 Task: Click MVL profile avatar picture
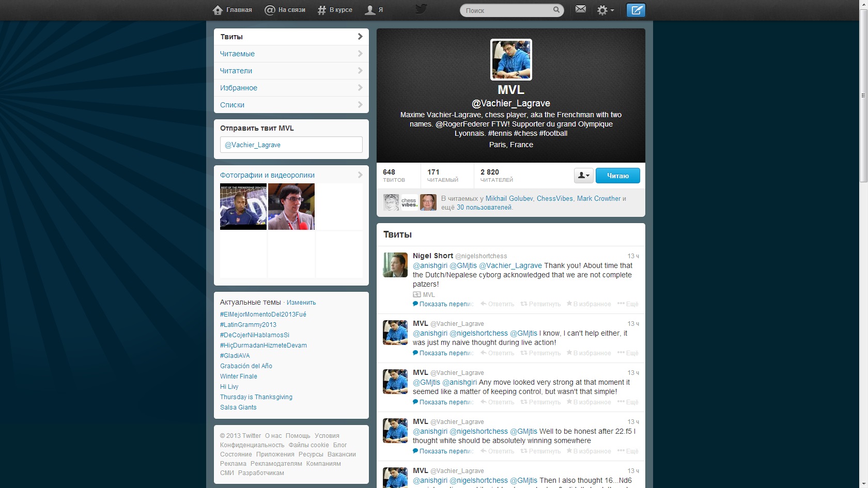[510, 60]
